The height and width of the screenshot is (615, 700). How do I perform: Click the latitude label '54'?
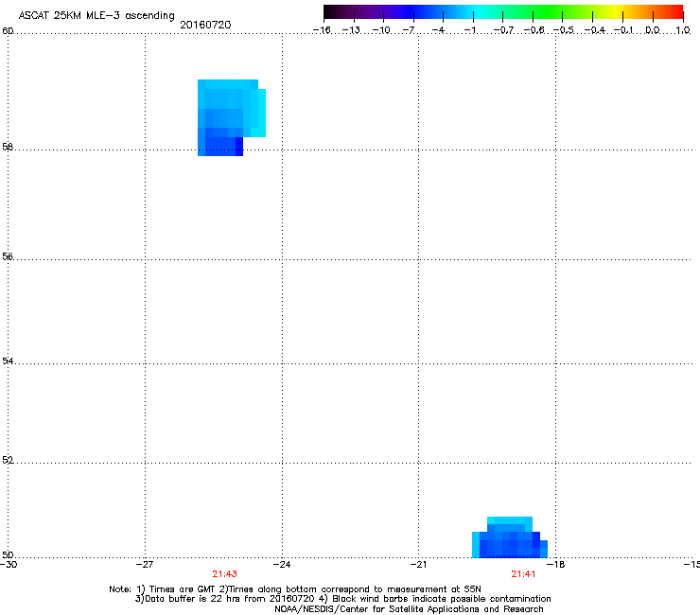(8, 360)
